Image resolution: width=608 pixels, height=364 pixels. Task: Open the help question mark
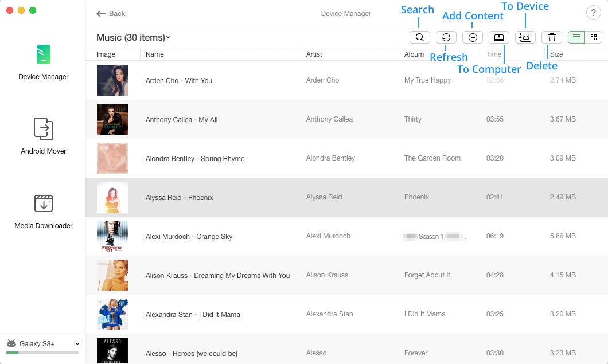pyautogui.click(x=593, y=13)
